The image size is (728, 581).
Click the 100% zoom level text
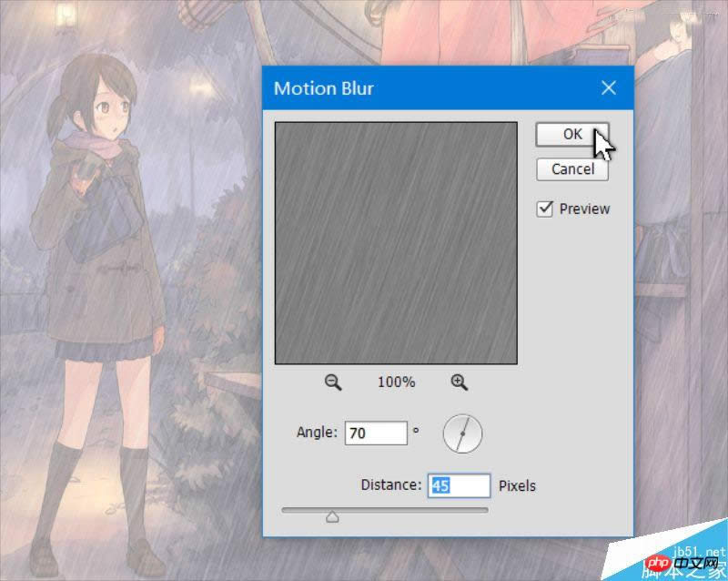coord(396,382)
